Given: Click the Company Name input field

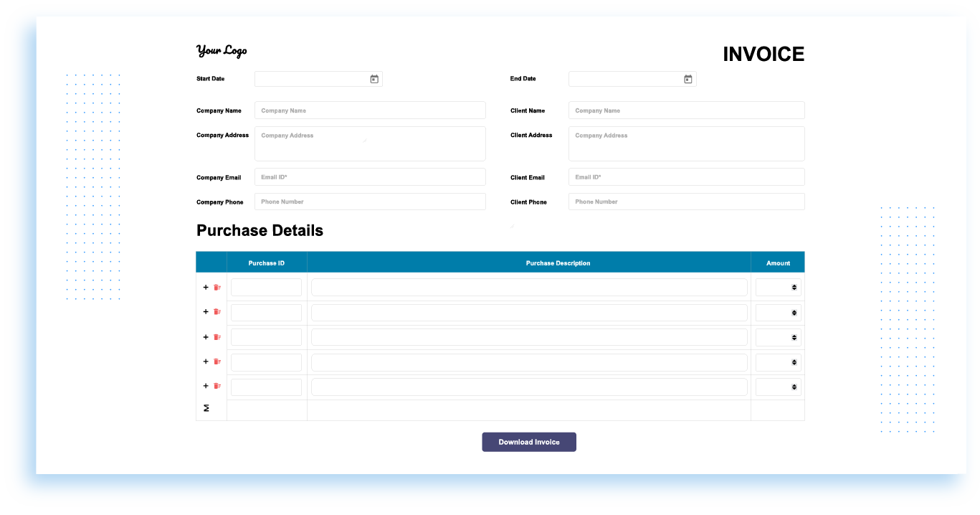Looking at the screenshot, I should point(370,110).
